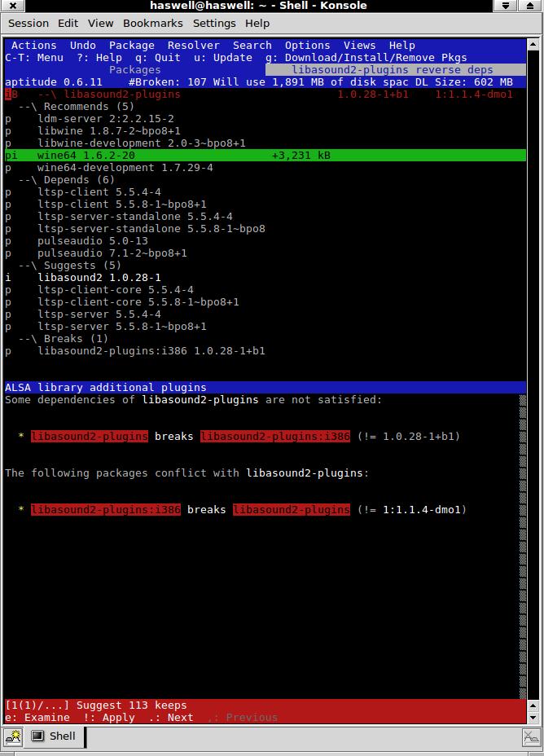Viewport: 544px width, 756px height.
Task: Click the red libasound2-plugins:i386 link in conflicts
Action: (x=106, y=510)
